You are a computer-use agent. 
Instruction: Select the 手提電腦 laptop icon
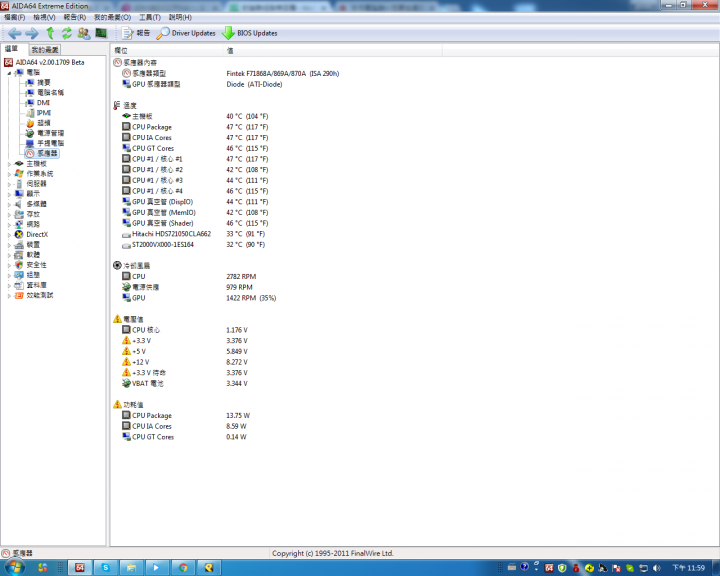pos(30,143)
